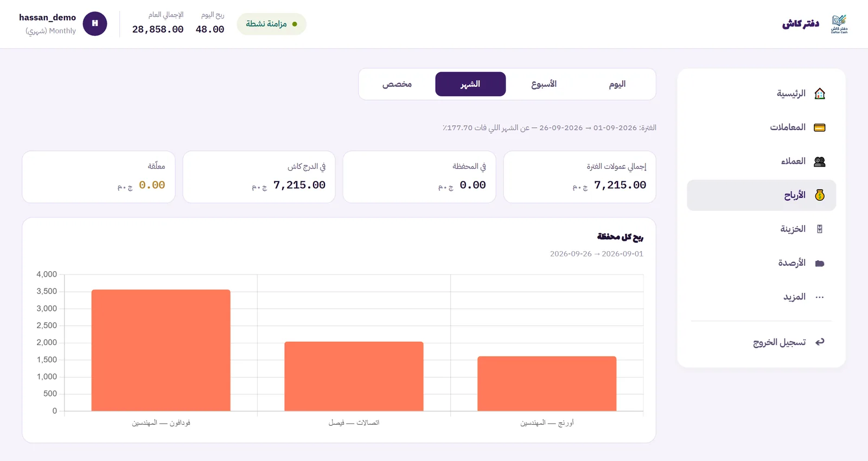This screenshot has width=868, height=461.
Task: Click the في المحفظة card
Action: coord(419,177)
